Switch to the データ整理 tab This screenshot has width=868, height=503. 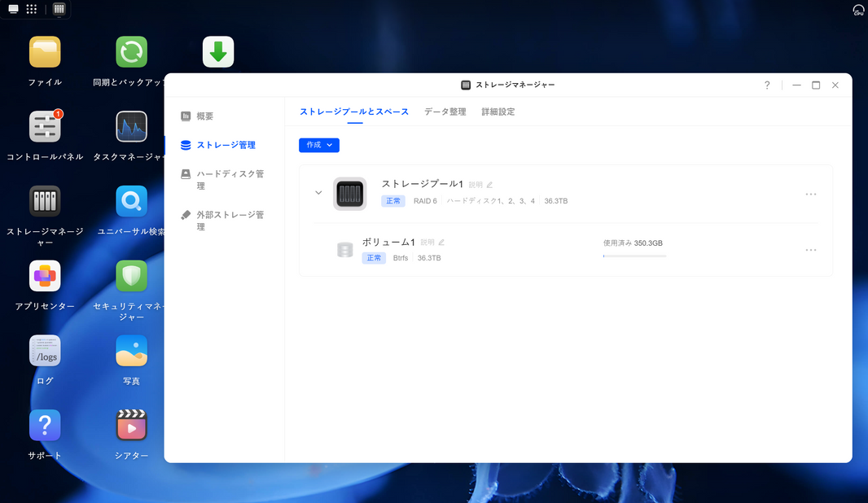tap(445, 112)
